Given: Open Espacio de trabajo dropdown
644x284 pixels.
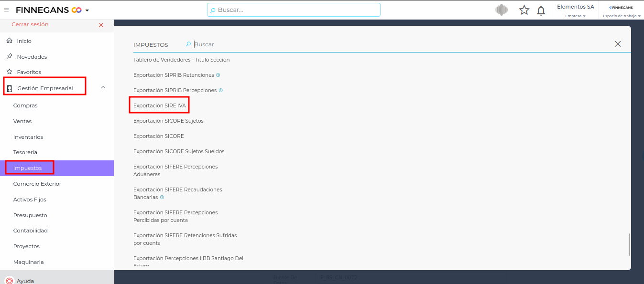Looking at the screenshot, I should [622, 16].
